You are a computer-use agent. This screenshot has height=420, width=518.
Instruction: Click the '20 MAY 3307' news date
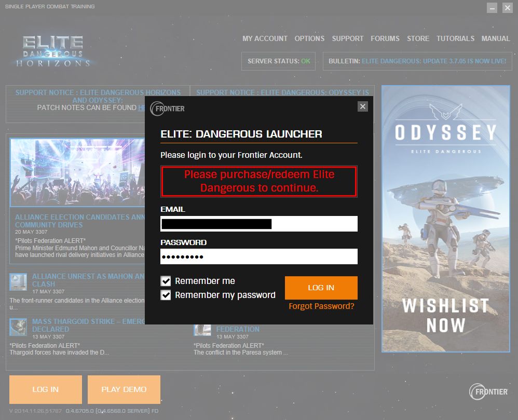[31, 232]
